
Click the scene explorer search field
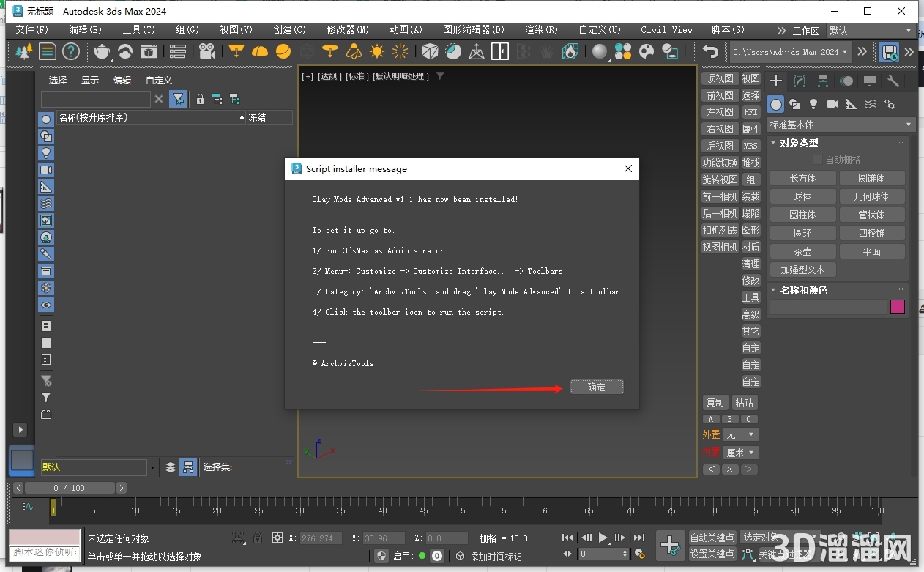[x=96, y=99]
